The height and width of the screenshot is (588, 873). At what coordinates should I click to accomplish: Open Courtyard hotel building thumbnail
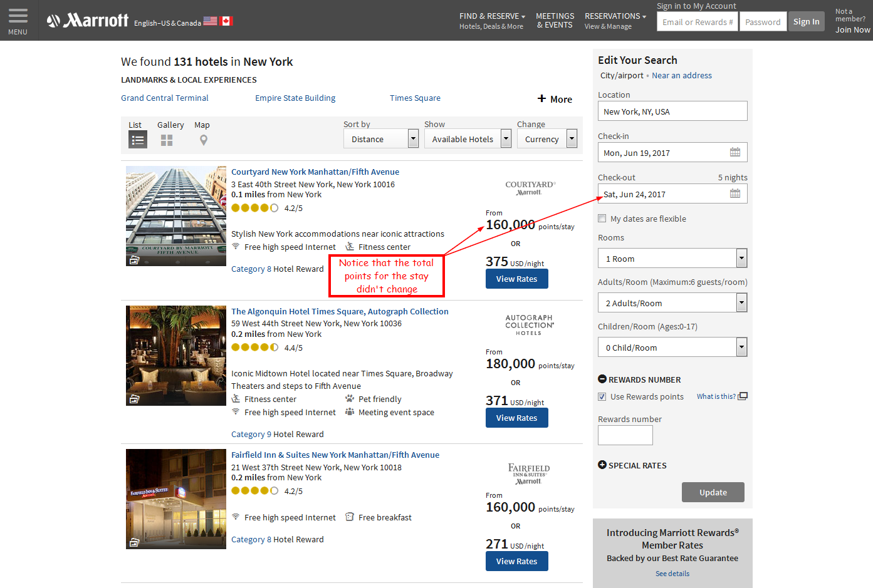tap(176, 216)
